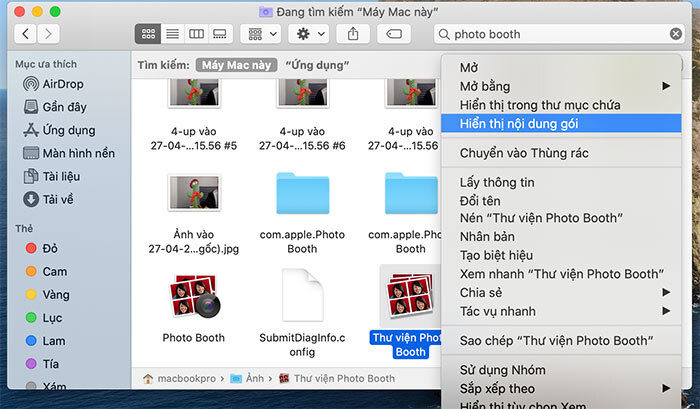Image resolution: width=700 pixels, height=409 pixels.
Task: Switch to list view mode
Action: click(172, 34)
